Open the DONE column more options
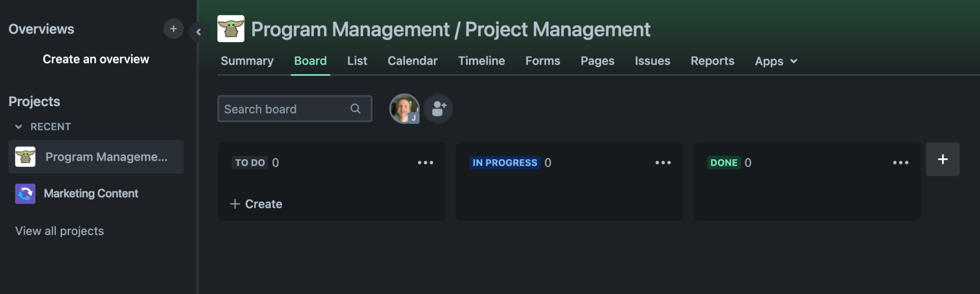Viewport: 980px width, 294px height. pos(900,163)
